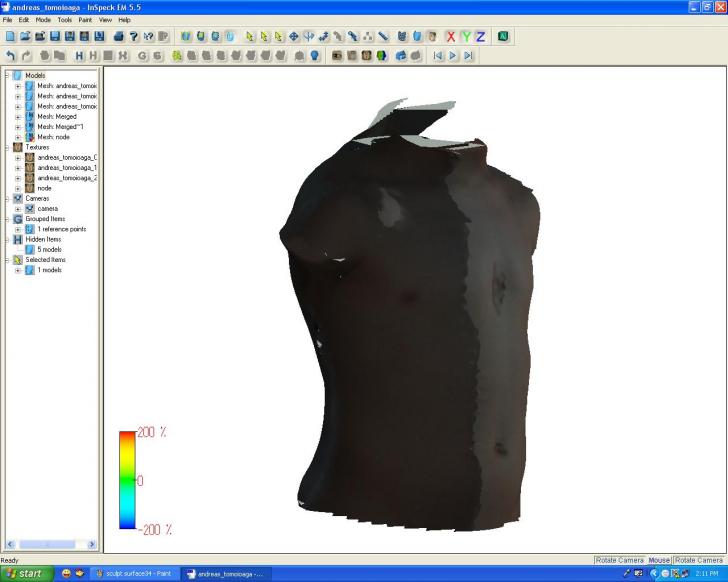Open the Paint menu

tap(85, 20)
